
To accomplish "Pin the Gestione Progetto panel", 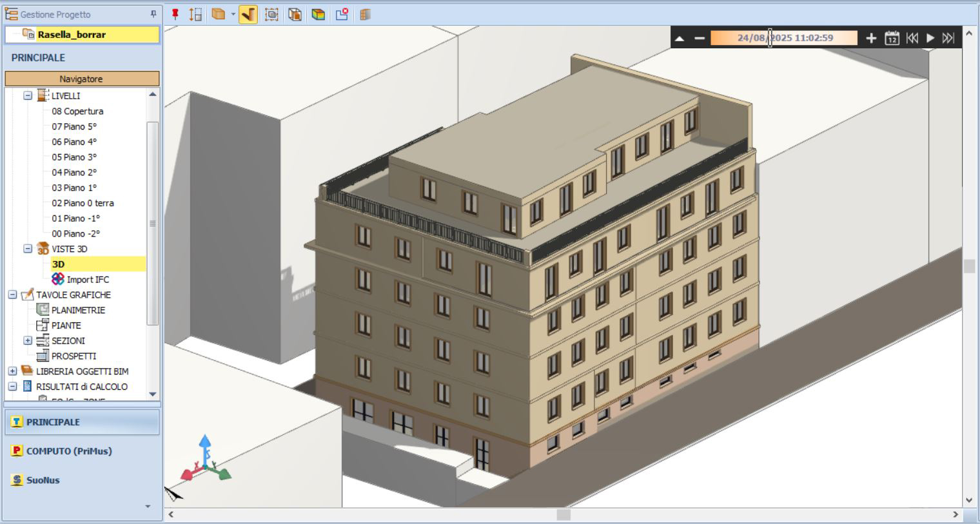I will (x=153, y=14).
